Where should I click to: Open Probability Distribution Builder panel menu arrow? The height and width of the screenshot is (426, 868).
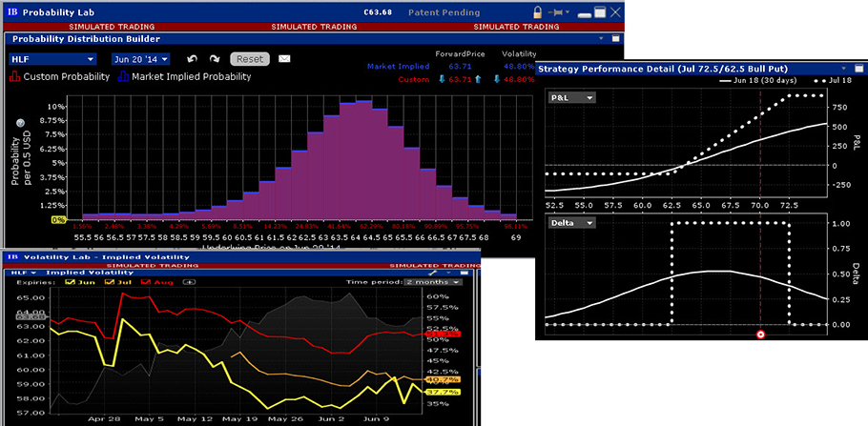(601, 39)
